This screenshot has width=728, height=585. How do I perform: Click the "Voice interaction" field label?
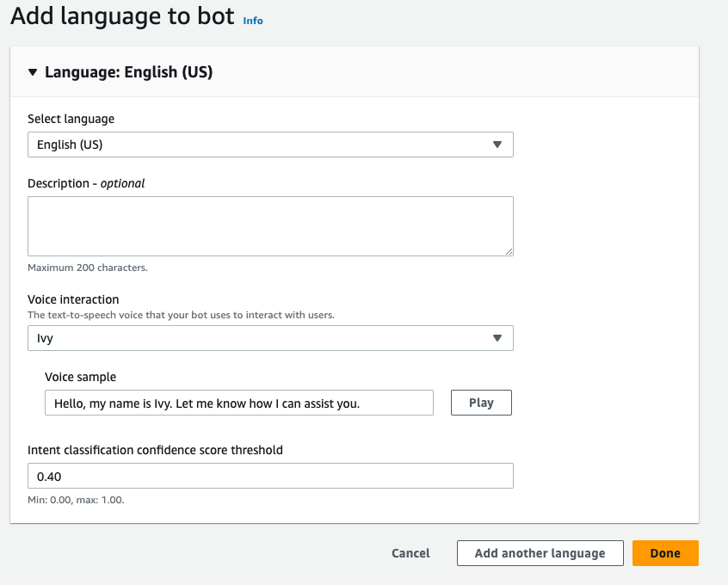pos(73,299)
